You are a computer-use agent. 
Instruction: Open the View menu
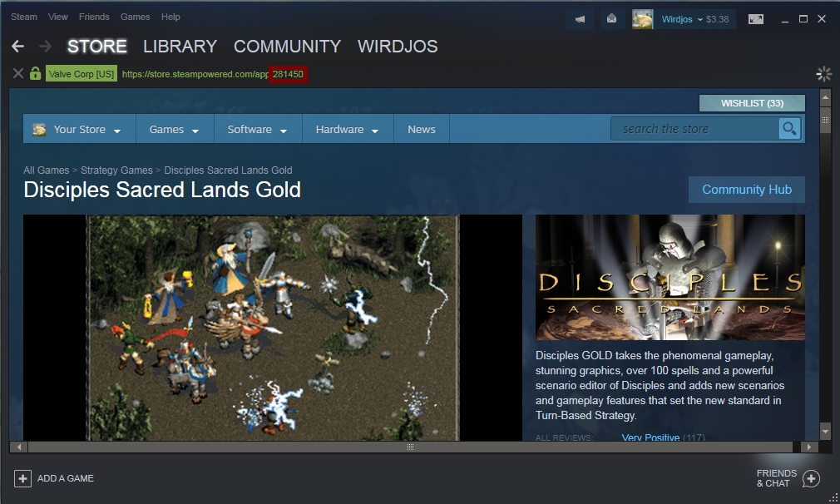(x=58, y=17)
